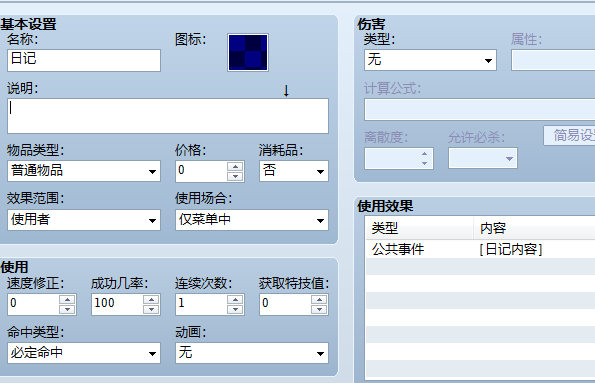Decrease 价格 with the down arrow
This screenshot has height=383, width=595.
(235, 176)
